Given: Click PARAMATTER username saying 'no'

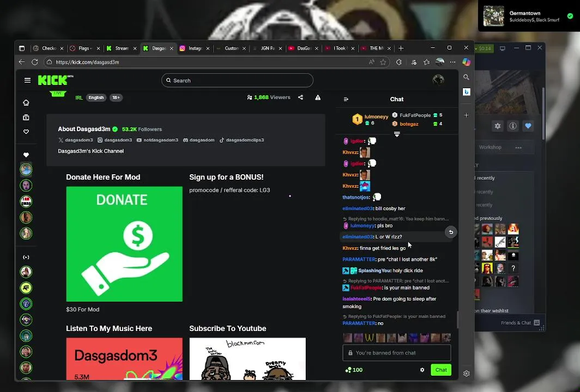Looking at the screenshot, I should (x=359, y=323).
